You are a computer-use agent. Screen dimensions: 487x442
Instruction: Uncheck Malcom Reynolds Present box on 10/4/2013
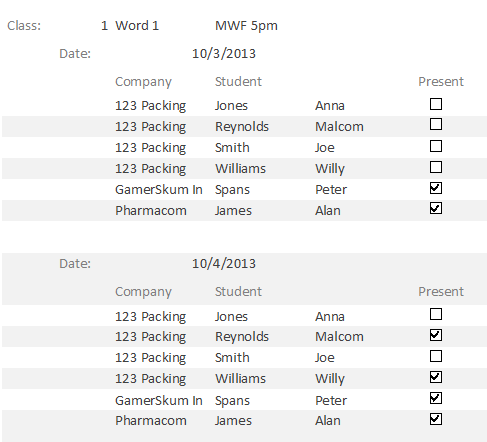[x=436, y=335]
